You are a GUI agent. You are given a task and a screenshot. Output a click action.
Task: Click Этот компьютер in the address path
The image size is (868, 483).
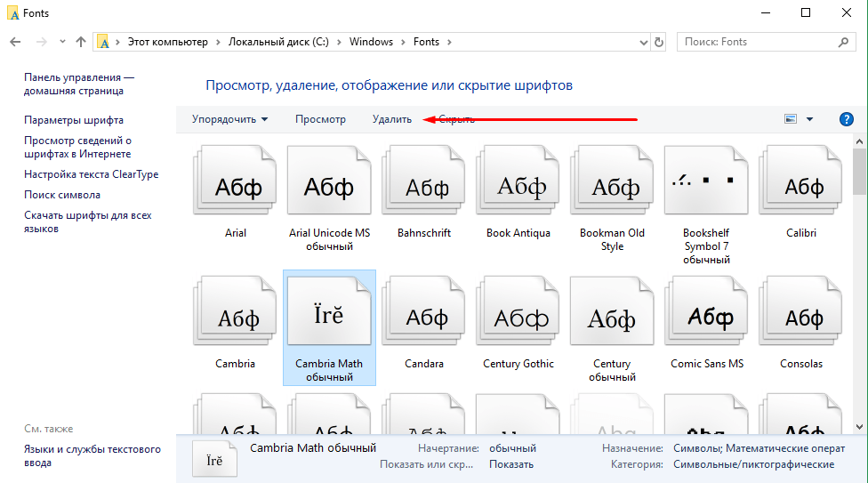[x=168, y=42]
